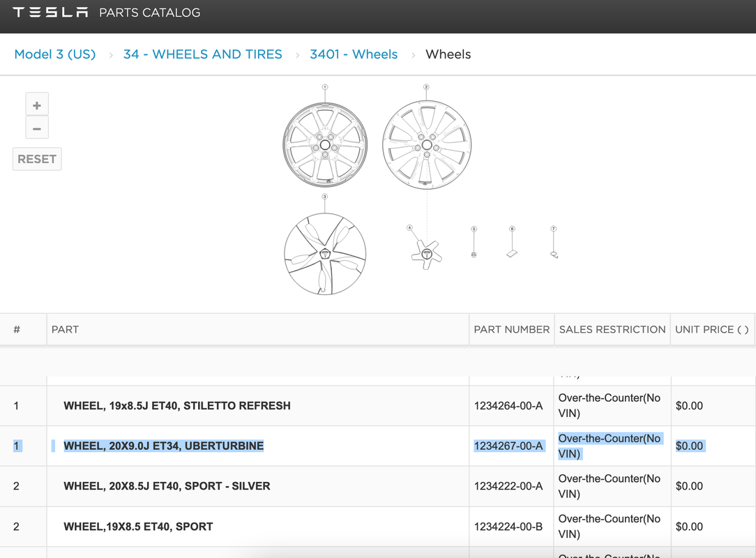Select diagram item 6 part
The height and width of the screenshot is (558, 756).
click(512, 253)
